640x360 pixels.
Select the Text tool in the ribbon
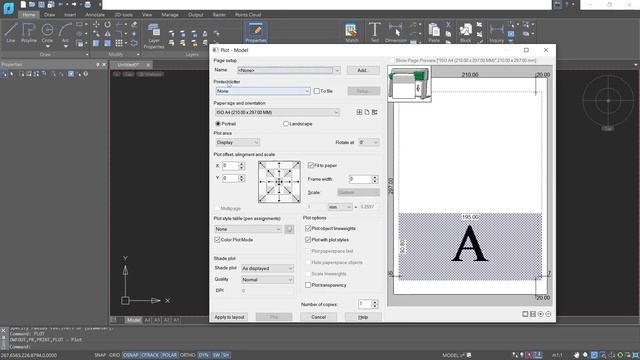click(374, 33)
